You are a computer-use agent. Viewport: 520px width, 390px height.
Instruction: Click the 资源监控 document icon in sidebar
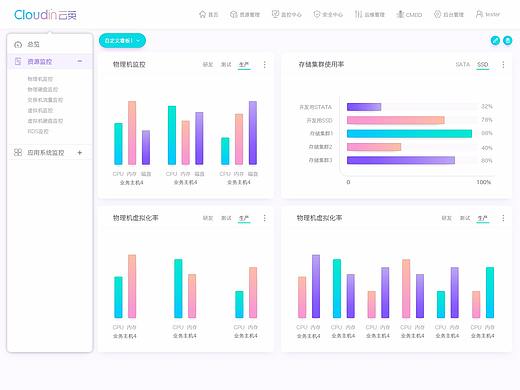point(18,61)
